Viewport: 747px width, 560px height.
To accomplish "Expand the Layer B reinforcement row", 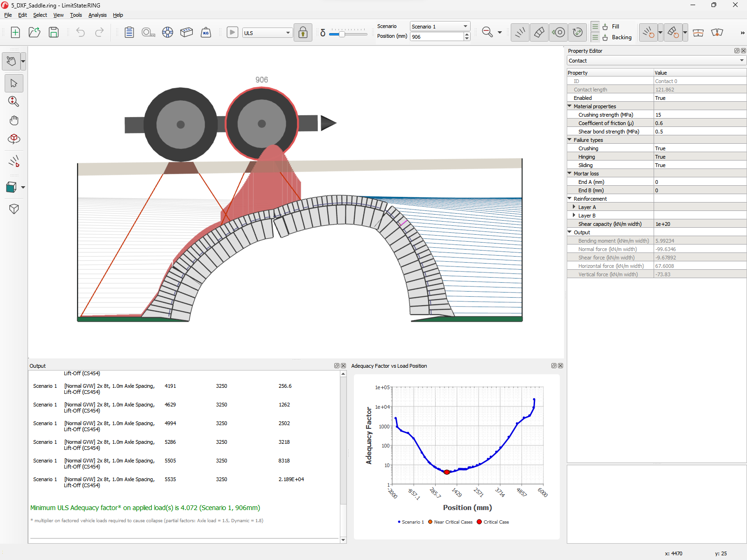I will 574,215.
